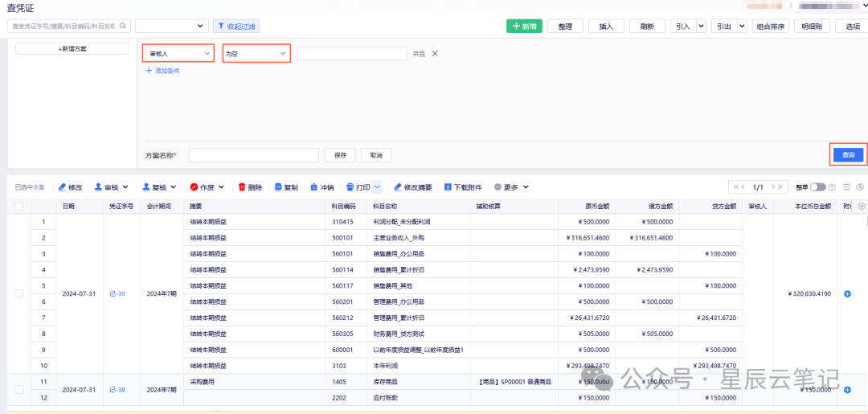Open the empty dropdown beside the search box

171,26
